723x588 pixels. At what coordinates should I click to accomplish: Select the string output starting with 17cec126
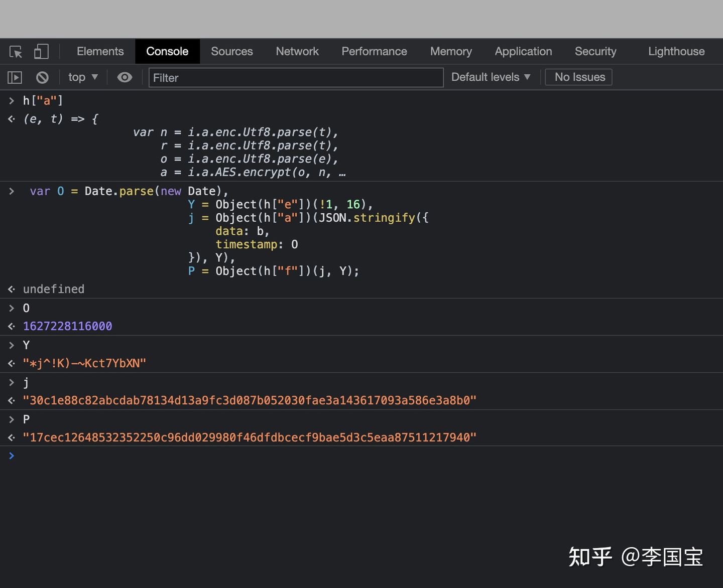(250, 438)
